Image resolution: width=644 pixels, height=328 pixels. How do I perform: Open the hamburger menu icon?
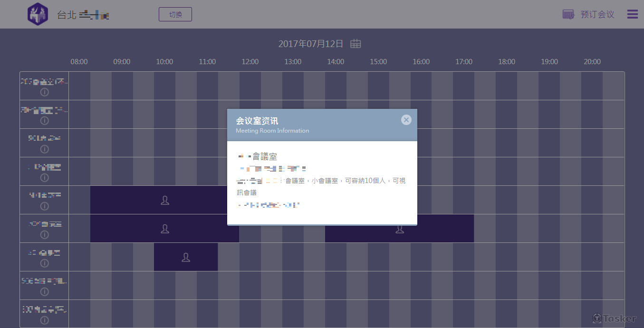coord(632,14)
